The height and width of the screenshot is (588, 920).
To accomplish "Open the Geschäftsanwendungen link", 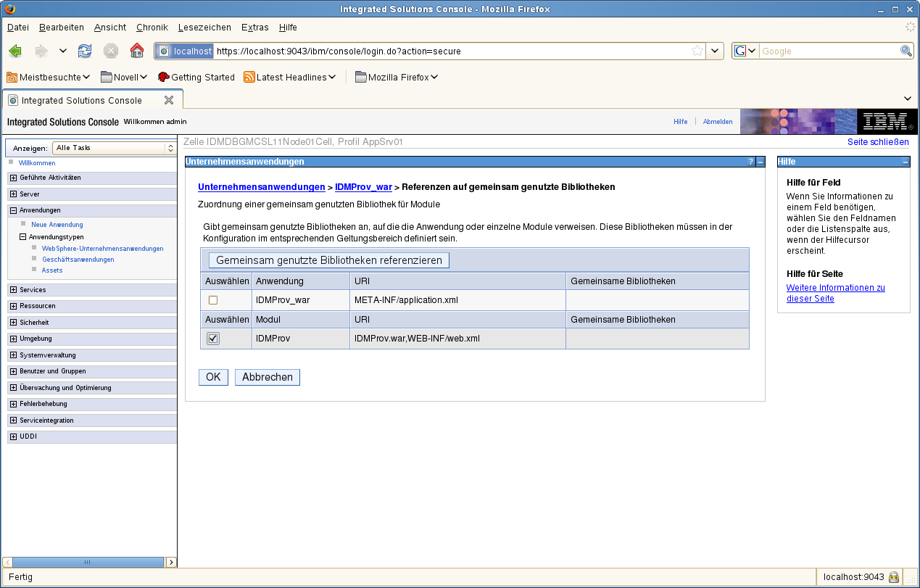I will pos(78,260).
